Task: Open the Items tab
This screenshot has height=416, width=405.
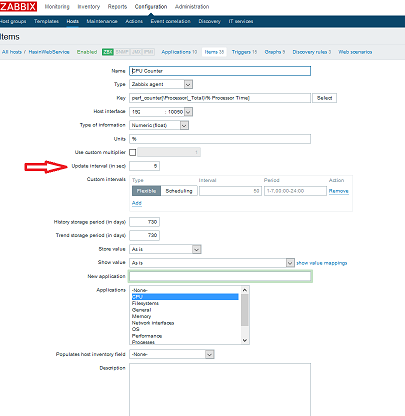Action: pos(214,52)
